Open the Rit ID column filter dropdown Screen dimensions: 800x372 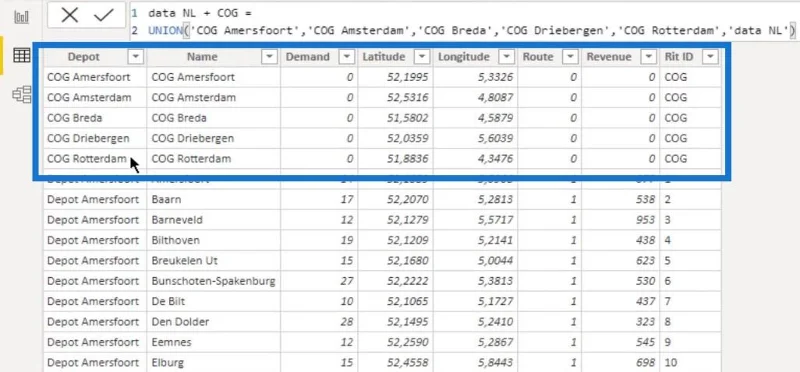pos(710,57)
